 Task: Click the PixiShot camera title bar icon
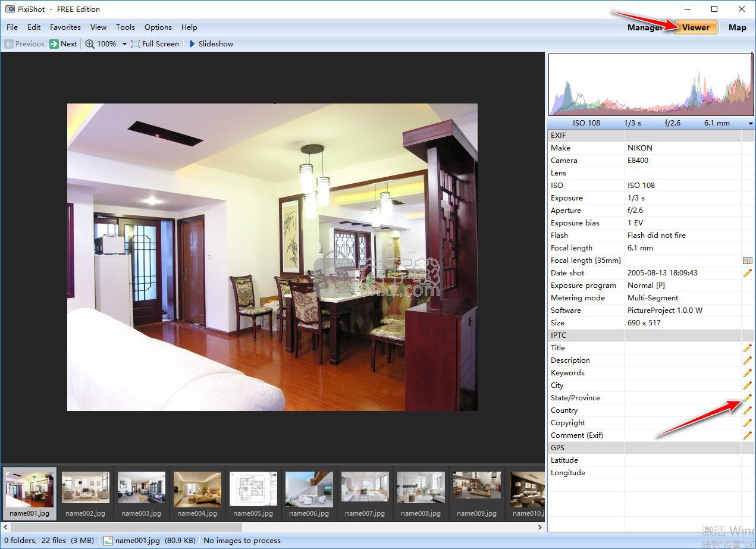pos(10,9)
